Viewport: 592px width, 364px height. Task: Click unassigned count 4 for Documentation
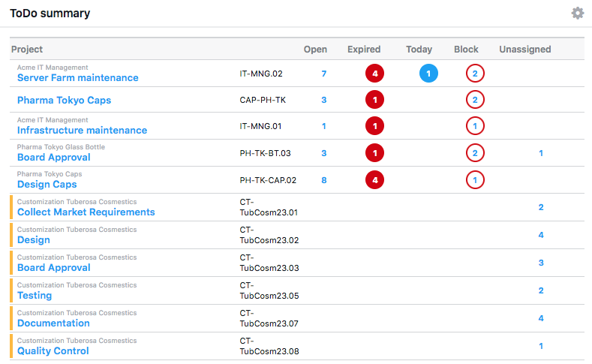coord(541,318)
